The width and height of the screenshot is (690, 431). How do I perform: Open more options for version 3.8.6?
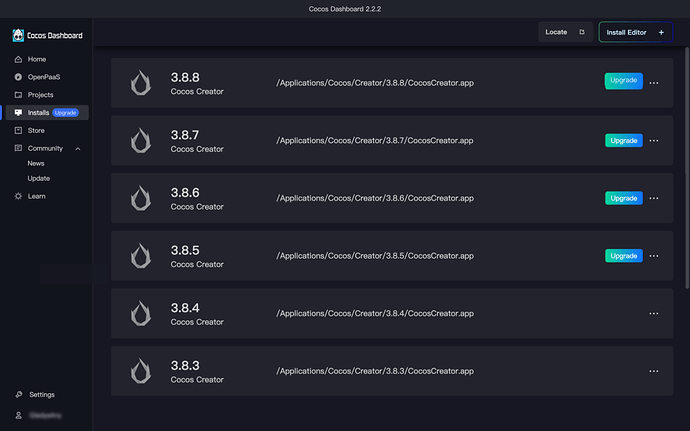[x=654, y=198]
